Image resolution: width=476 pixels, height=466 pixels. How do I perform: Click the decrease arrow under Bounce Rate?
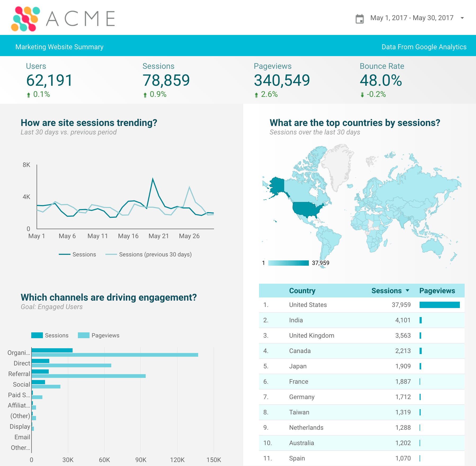362,94
